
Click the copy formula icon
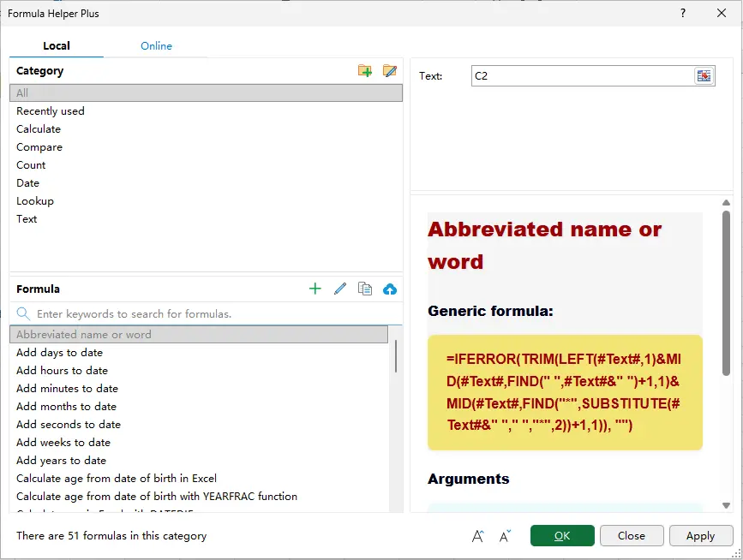365,289
